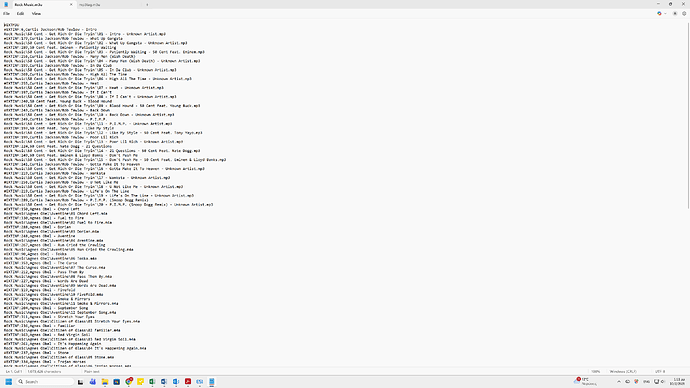The width and height of the screenshot is (690, 388).
Task: Click the 03 Red Virgin Soil.m4a line
Action: (70, 339)
